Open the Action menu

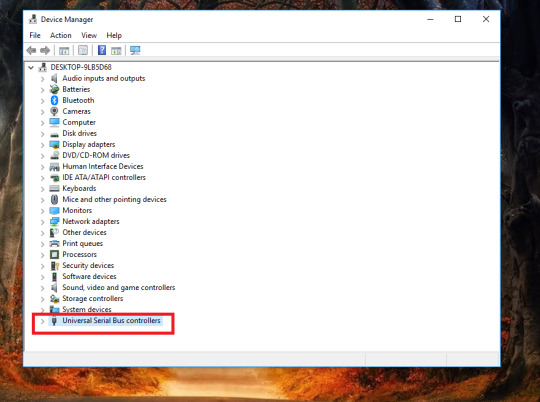[61, 35]
